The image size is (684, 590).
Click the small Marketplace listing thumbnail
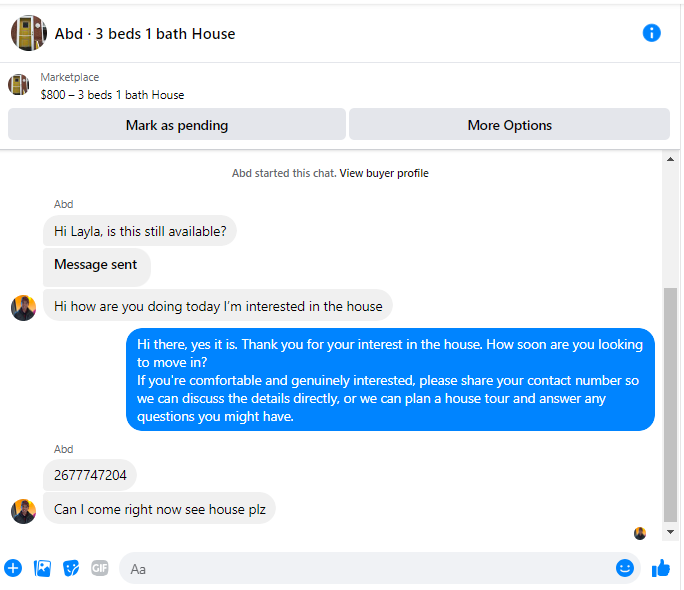(19, 85)
